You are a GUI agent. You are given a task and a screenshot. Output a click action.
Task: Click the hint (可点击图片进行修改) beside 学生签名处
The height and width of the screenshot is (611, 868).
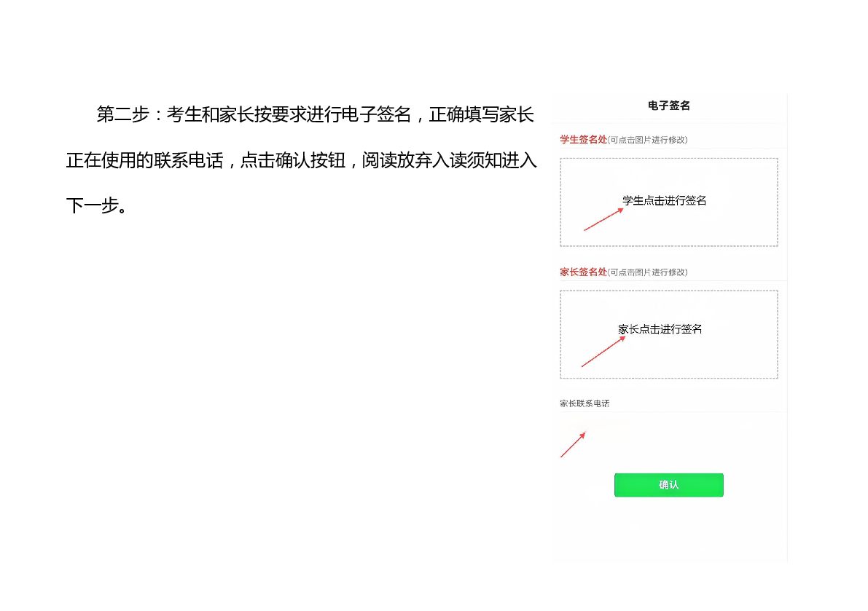pyautogui.click(x=647, y=140)
